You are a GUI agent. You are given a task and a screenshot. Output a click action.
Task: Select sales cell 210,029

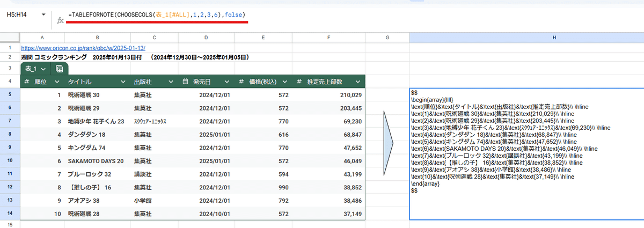(x=327, y=95)
